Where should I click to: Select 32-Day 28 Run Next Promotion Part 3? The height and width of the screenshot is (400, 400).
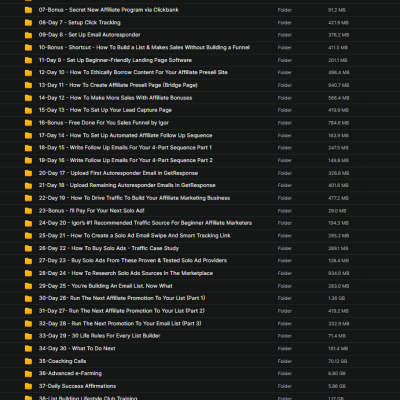tap(120, 324)
